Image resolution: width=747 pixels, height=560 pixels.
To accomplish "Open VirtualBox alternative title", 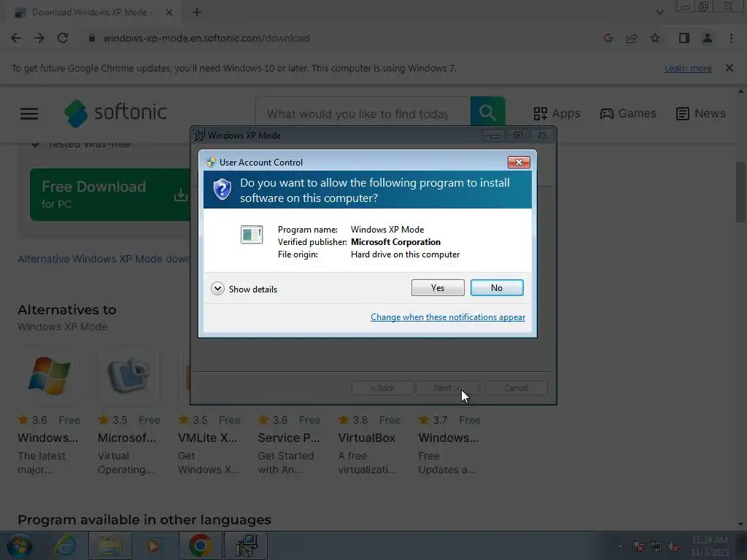I will (367, 437).
